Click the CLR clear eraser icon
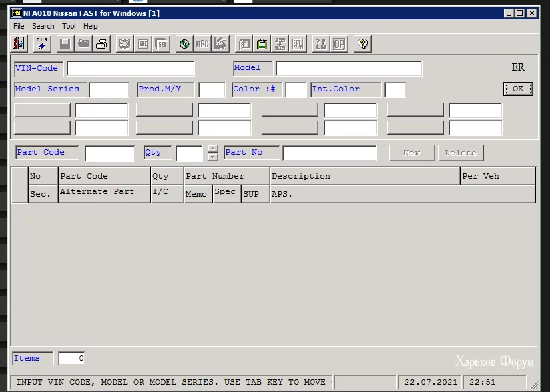The height and width of the screenshot is (392, 550). coord(42,44)
